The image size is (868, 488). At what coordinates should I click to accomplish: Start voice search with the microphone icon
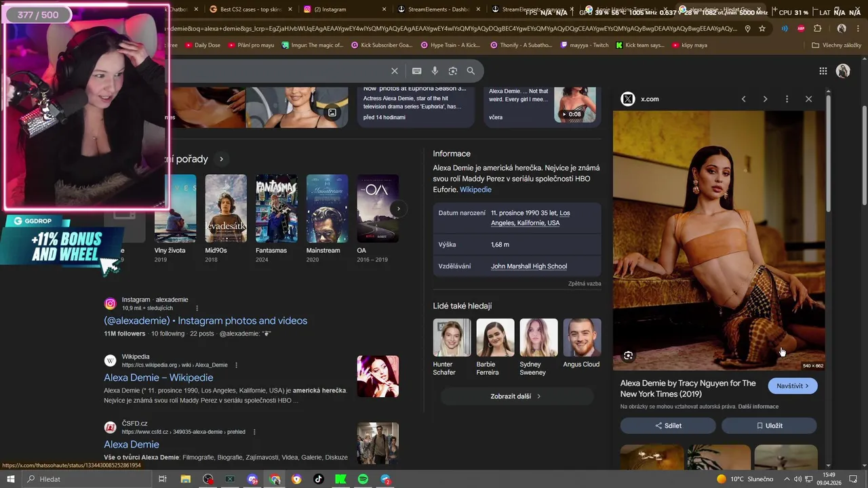435,70
